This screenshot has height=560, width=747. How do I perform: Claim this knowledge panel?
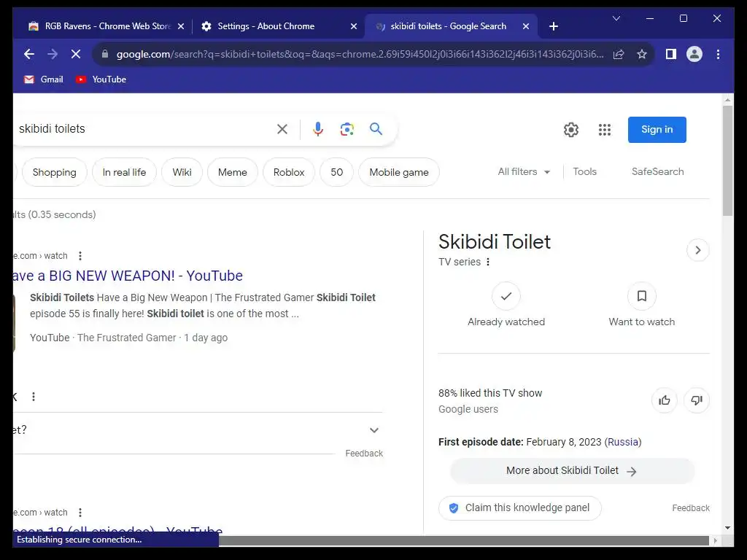coord(519,508)
